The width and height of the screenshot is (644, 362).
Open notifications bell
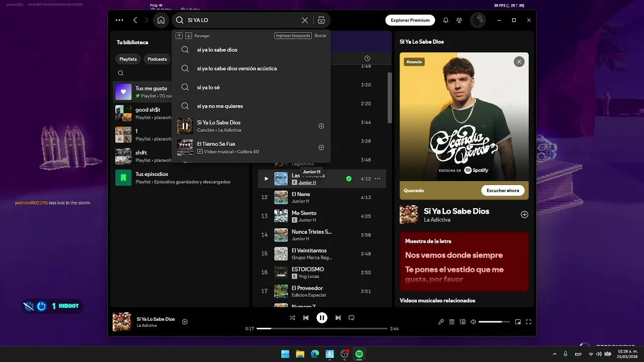[x=446, y=20]
